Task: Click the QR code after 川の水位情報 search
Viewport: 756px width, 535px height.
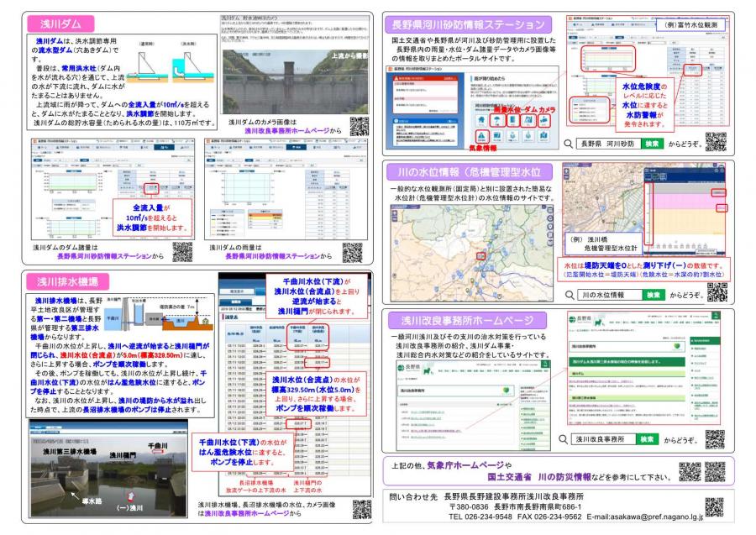Action: [x=717, y=292]
